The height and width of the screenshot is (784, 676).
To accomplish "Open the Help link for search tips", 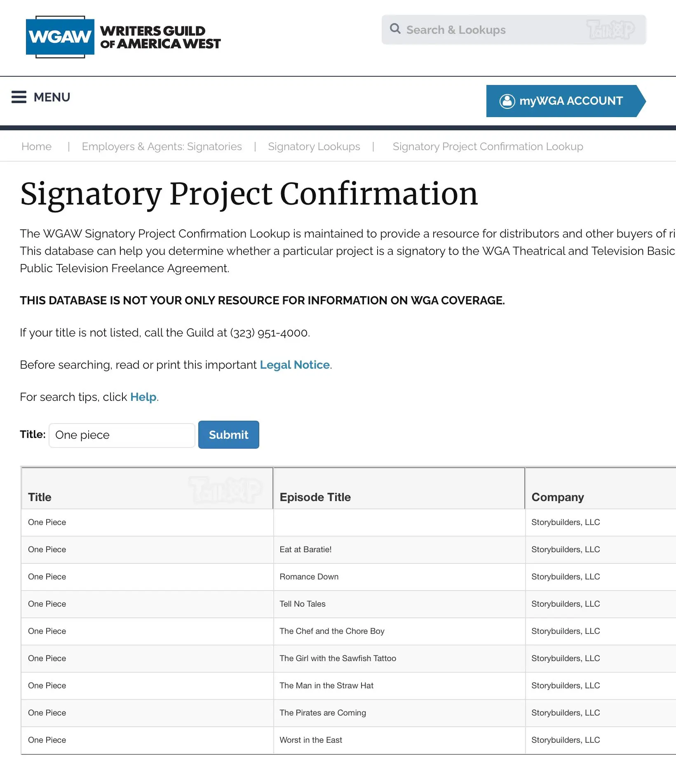I will click(x=143, y=397).
